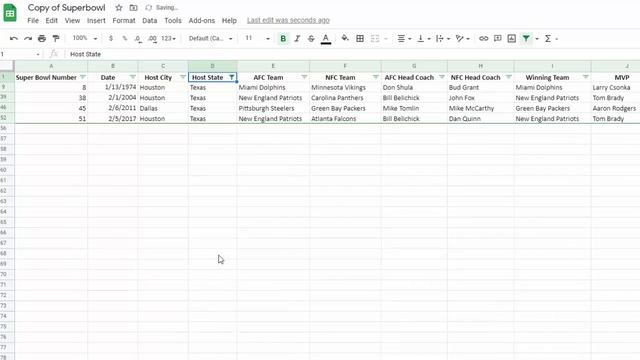This screenshot has width=640, height=360.
Task: Toggle the filter button in toolbar
Action: pos(526,38)
